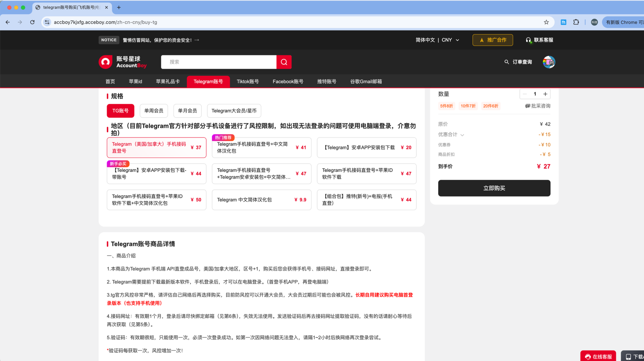Open the 苹果礼品卡 navigation tab

click(168, 82)
